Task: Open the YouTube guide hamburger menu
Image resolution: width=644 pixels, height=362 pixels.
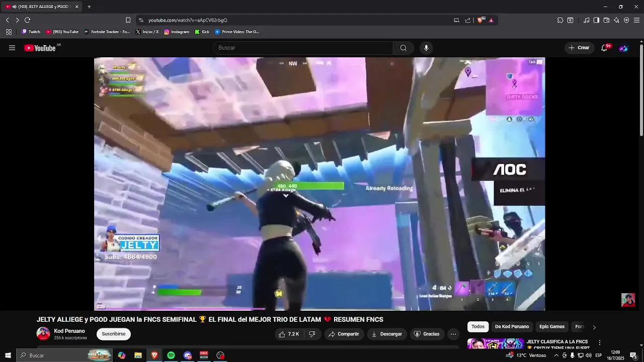Action: point(12,48)
